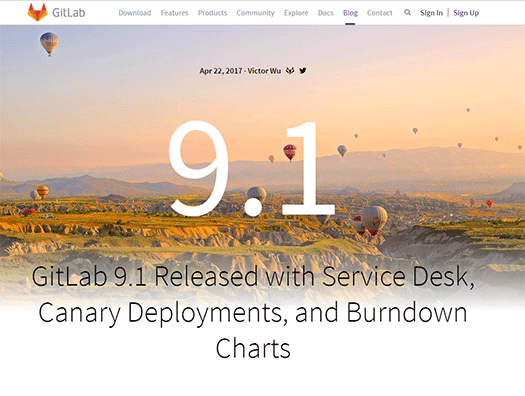Viewport: 525px width, 396px height.
Task: Visit the Community section
Action: pos(255,13)
